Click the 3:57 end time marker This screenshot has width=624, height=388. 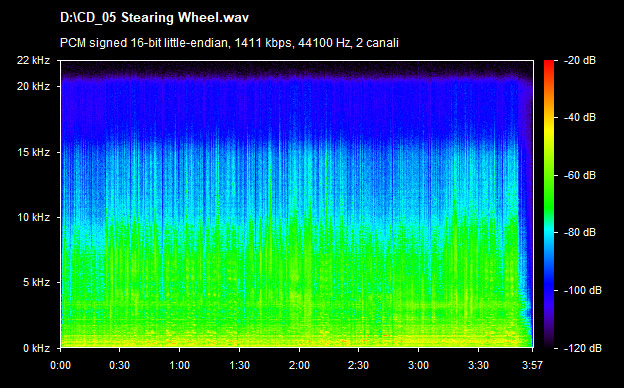coord(532,365)
